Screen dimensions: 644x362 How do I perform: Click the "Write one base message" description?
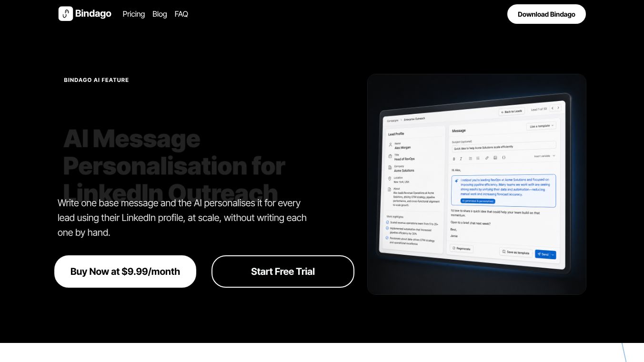[182, 218]
